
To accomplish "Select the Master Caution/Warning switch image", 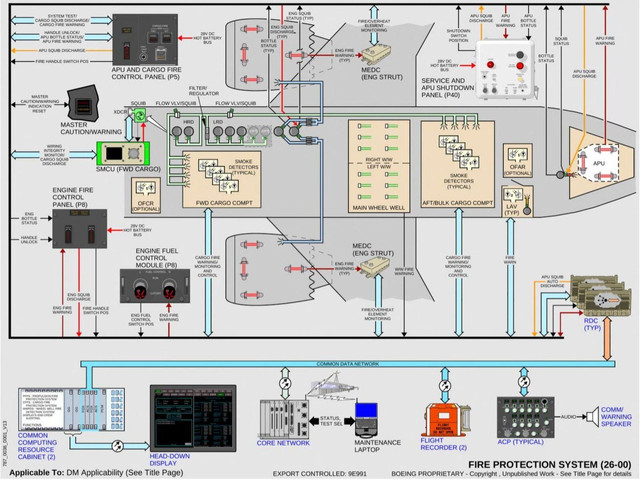I will coord(84,103).
